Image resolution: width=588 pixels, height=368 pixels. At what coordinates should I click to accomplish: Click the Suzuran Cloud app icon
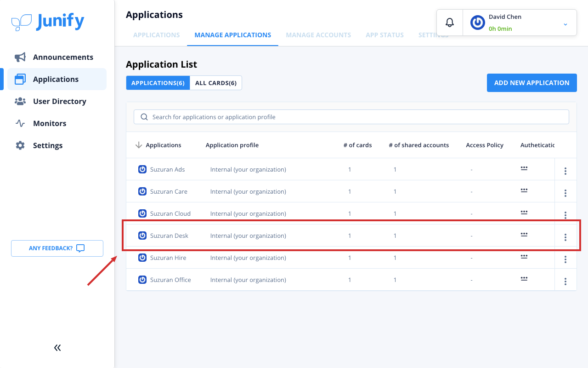142,213
